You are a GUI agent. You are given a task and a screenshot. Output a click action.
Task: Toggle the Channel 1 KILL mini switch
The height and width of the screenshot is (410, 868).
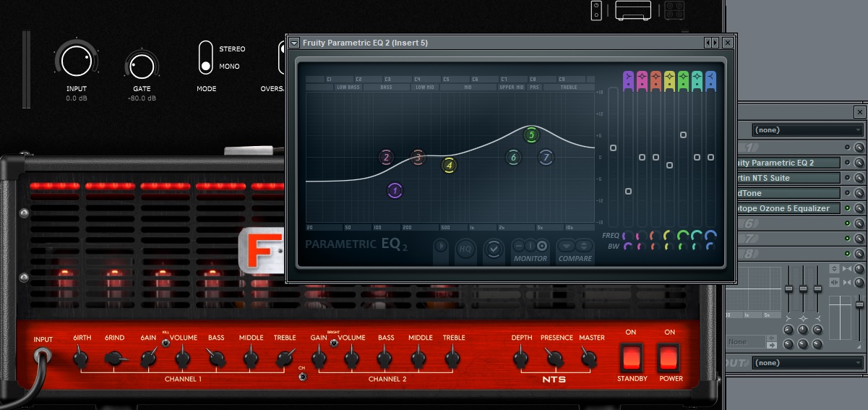[x=166, y=342]
